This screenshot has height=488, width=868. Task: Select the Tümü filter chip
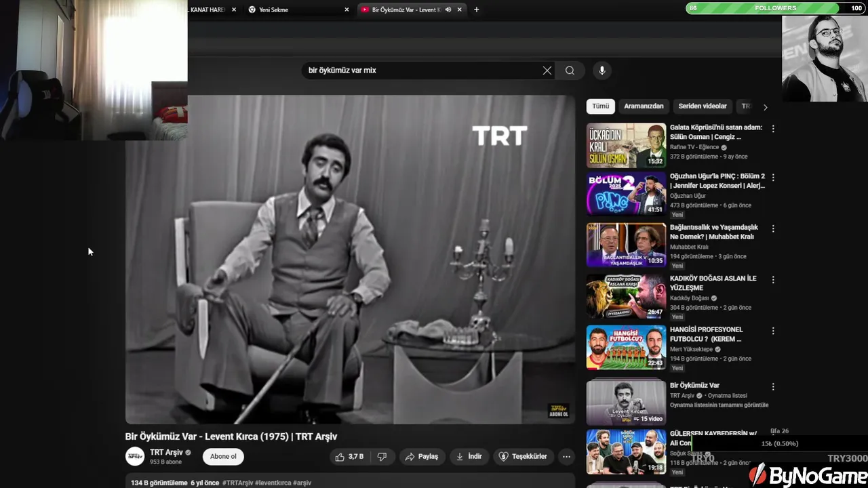[601, 106]
